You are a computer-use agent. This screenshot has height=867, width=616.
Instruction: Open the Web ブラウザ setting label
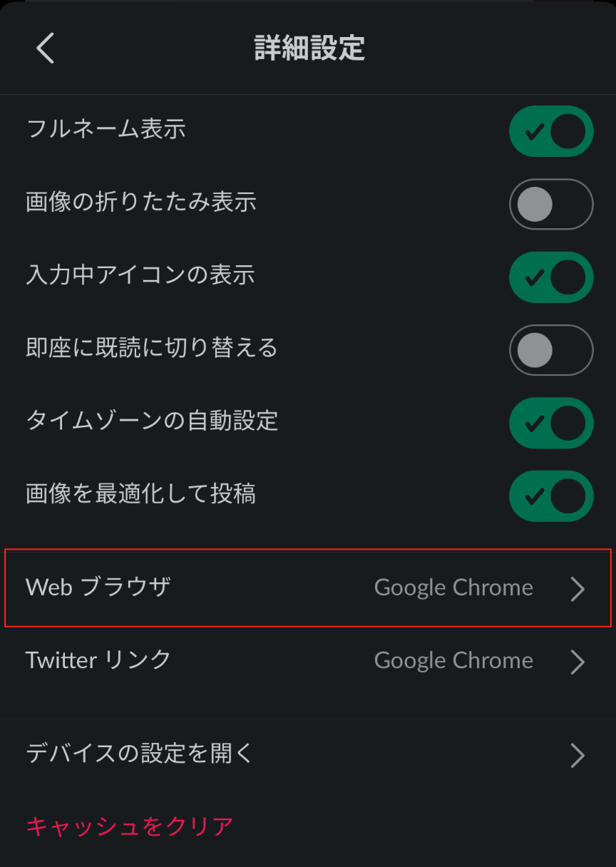pyautogui.click(x=98, y=588)
